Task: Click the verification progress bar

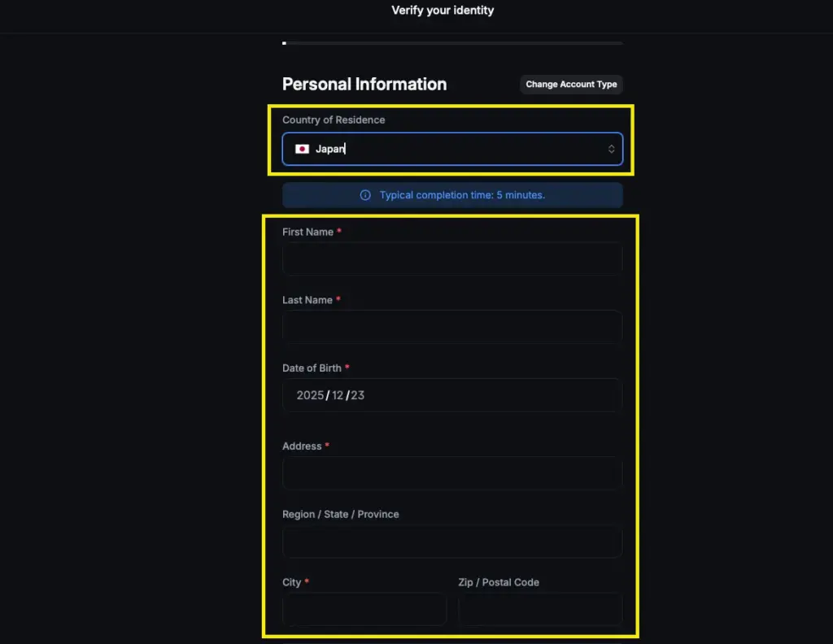Action: 452,42
